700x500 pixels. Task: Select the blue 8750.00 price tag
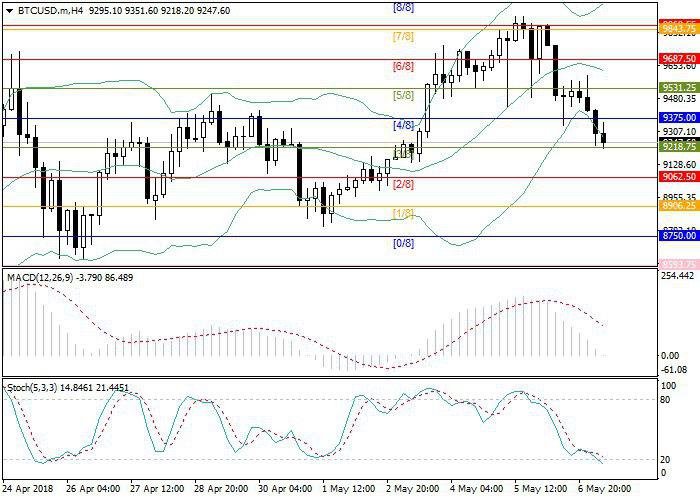pos(678,236)
